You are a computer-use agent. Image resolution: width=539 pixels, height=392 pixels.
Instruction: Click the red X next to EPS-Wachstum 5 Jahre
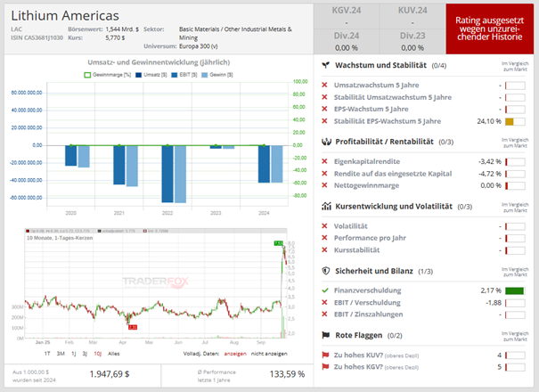[324, 109]
